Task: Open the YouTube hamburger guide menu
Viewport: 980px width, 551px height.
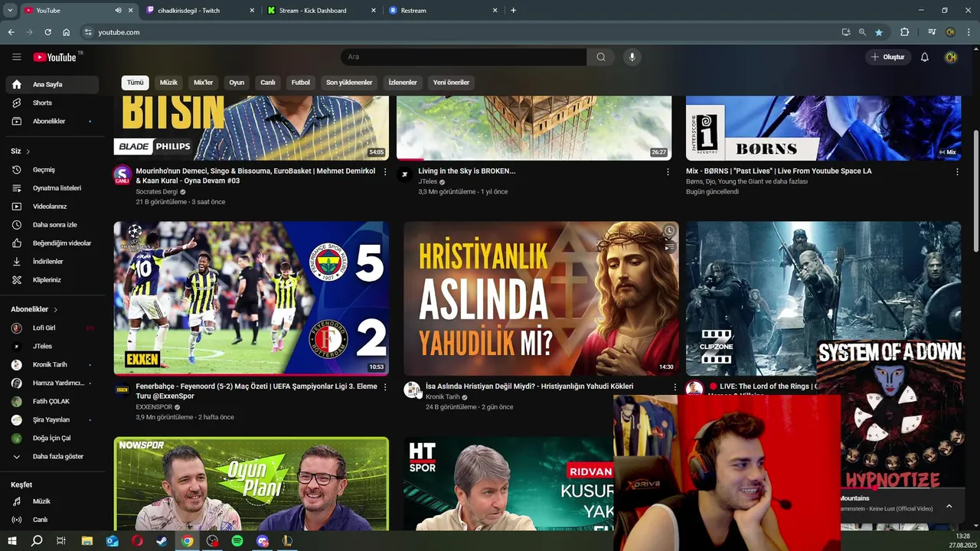Action: [16, 57]
